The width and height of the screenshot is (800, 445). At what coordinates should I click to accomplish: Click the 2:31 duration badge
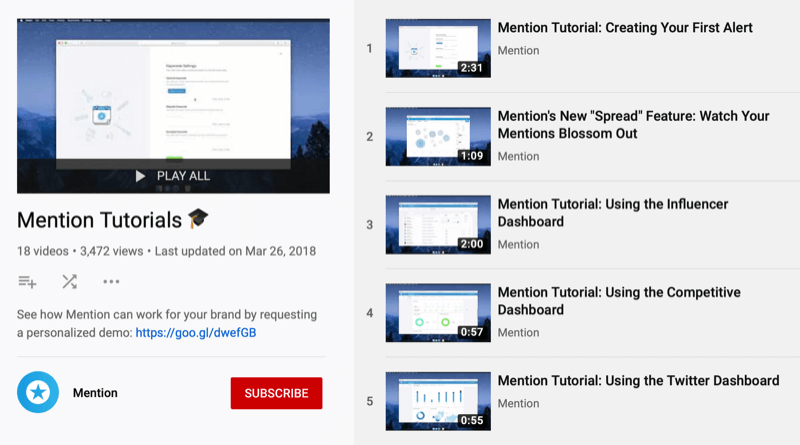click(x=471, y=68)
